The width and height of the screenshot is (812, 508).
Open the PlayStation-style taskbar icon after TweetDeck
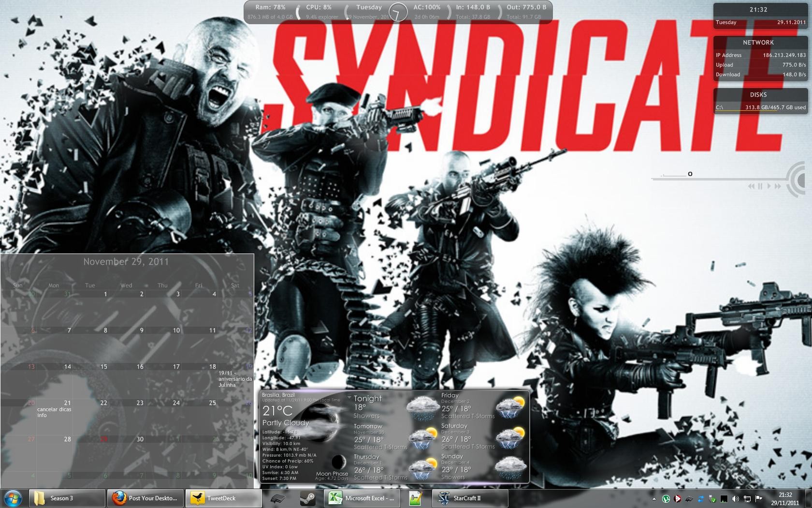click(x=277, y=498)
